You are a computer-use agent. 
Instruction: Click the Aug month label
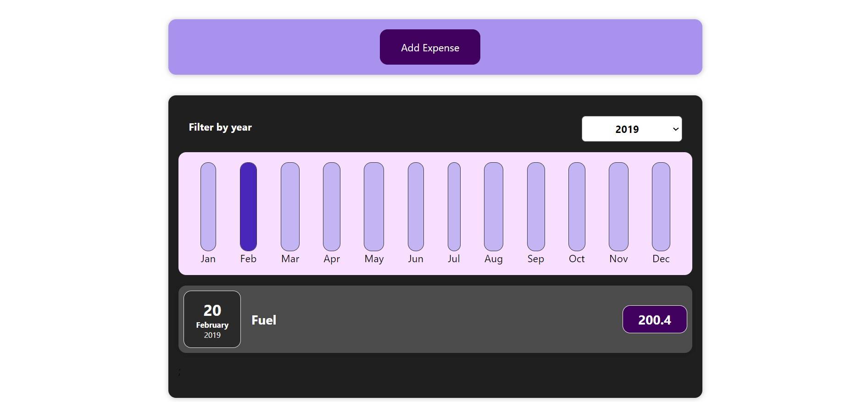click(494, 259)
